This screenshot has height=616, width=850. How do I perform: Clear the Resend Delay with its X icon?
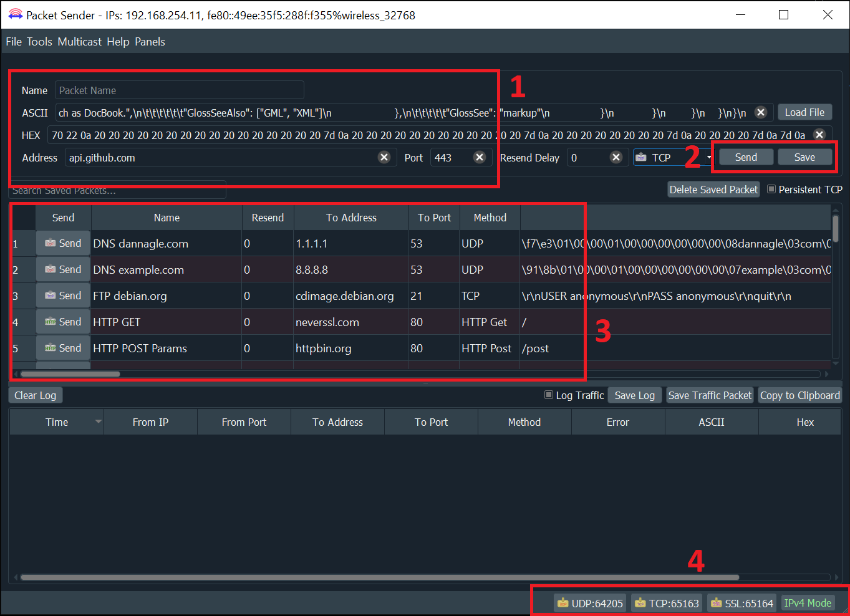[x=616, y=157]
